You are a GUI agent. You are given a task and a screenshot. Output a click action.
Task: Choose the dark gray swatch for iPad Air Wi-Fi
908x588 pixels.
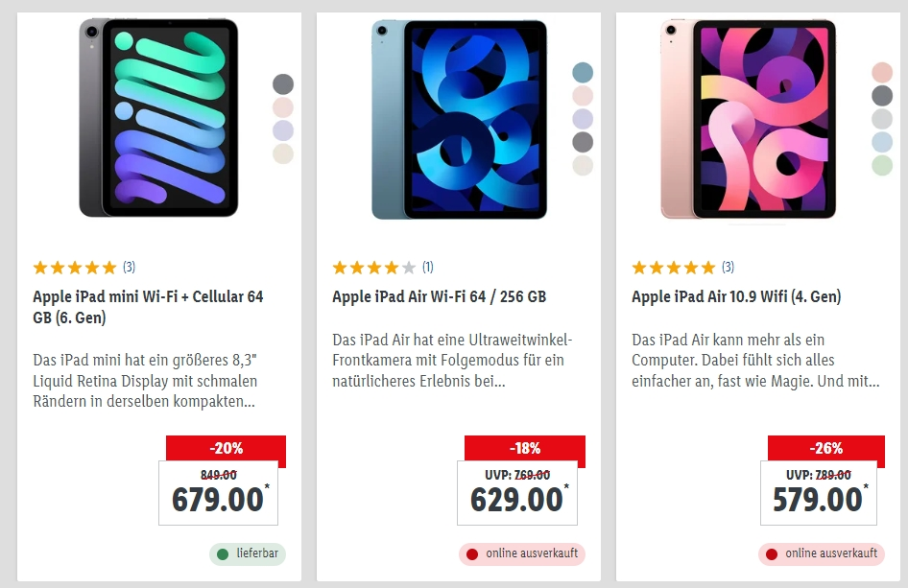click(583, 142)
